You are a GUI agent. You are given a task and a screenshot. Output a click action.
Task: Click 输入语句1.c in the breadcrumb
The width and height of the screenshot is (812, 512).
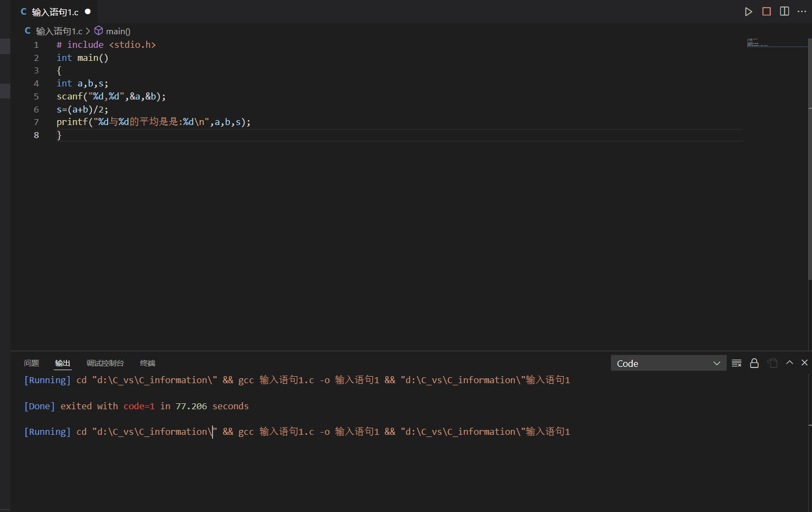coord(59,31)
